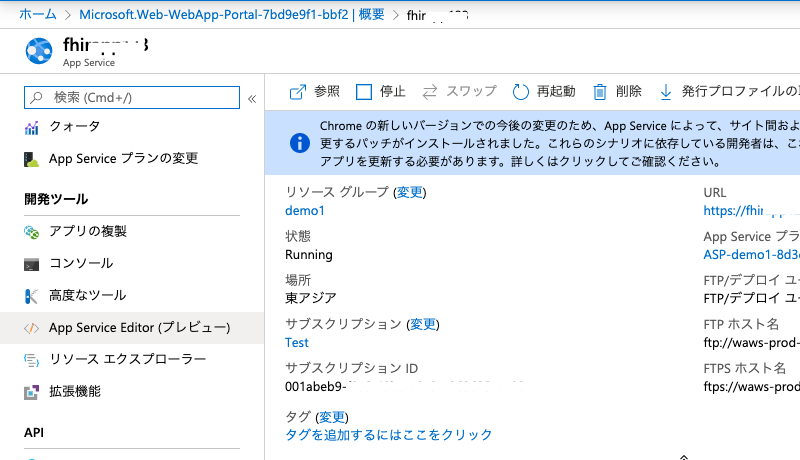
Task: Click the App Service globe icon
Action: coord(39,51)
